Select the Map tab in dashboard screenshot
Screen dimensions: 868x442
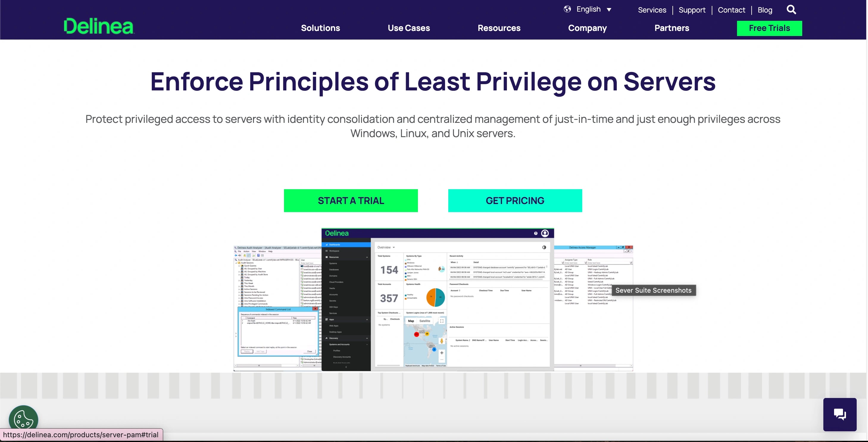[411, 321]
